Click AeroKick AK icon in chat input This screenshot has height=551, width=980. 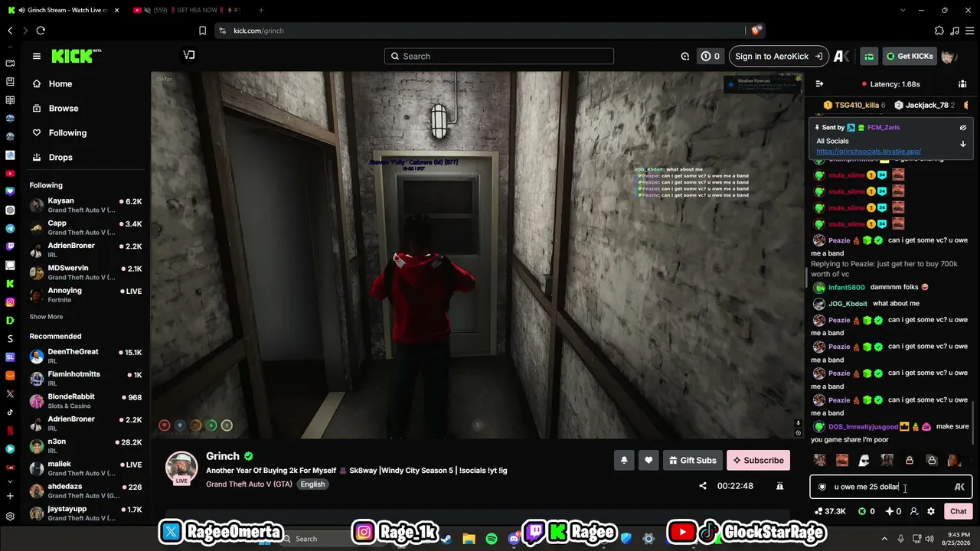[959, 487]
